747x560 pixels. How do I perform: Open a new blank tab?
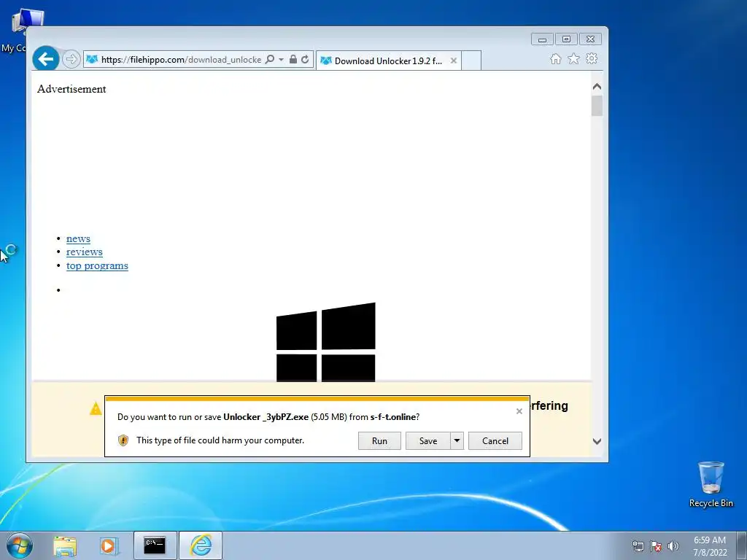[471, 61]
